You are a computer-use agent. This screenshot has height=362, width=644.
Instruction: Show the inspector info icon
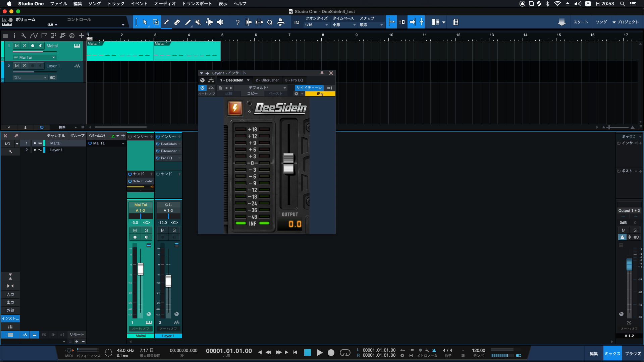click(x=14, y=36)
